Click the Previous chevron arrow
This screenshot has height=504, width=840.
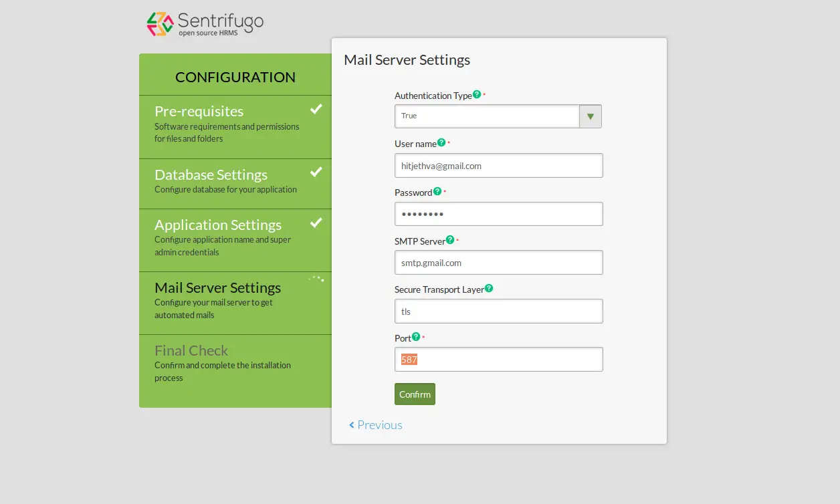click(x=352, y=425)
